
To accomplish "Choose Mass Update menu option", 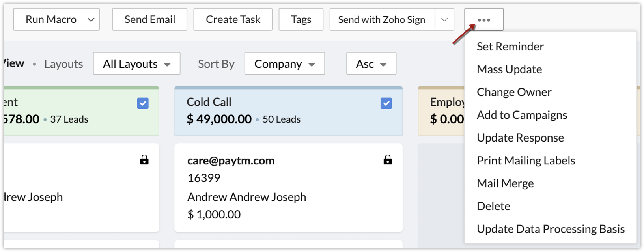I will click(x=510, y=69).
